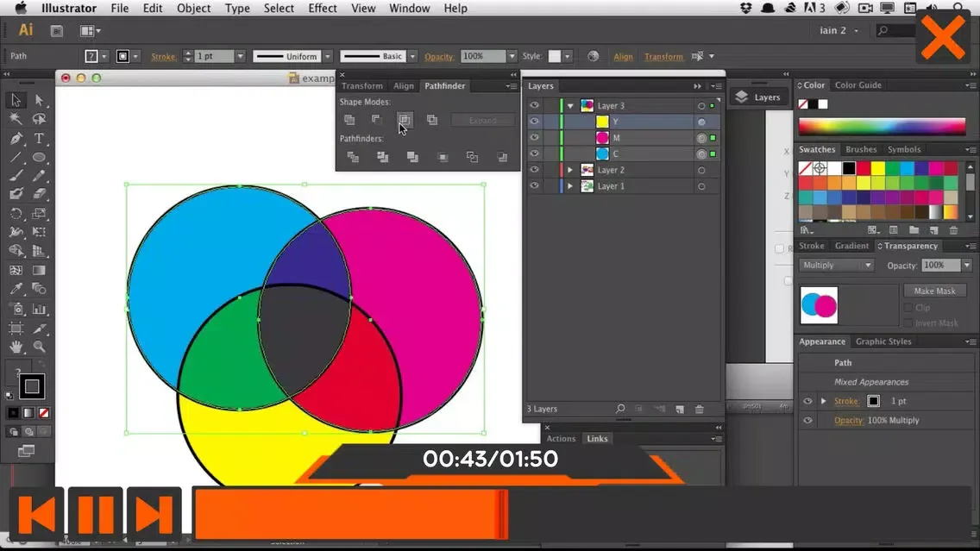The image size is (980, 551).
Task: Click Locate Object magnifier in Layers panel
Action: pos(620,409)
